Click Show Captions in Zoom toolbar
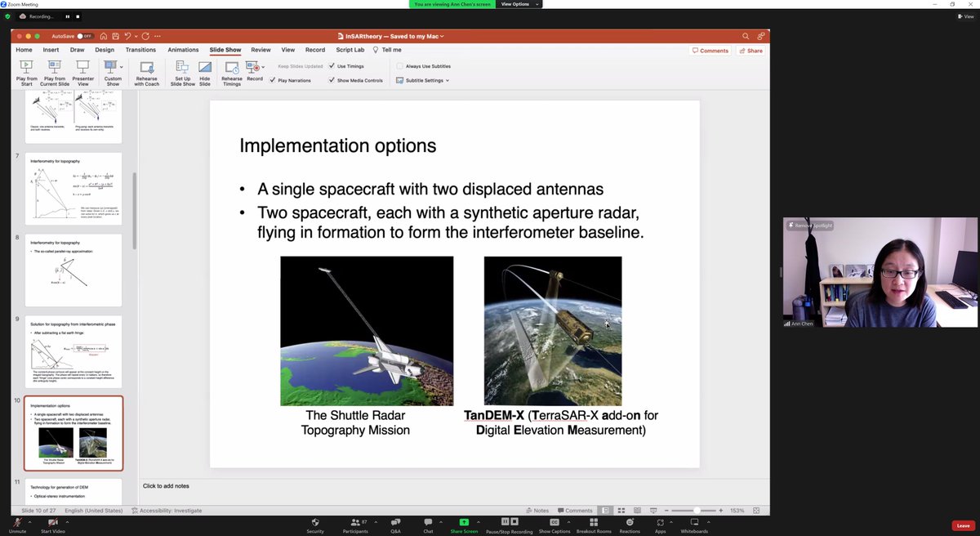The height and width of the screenshot is (536, 980). [x=555, y=525]
